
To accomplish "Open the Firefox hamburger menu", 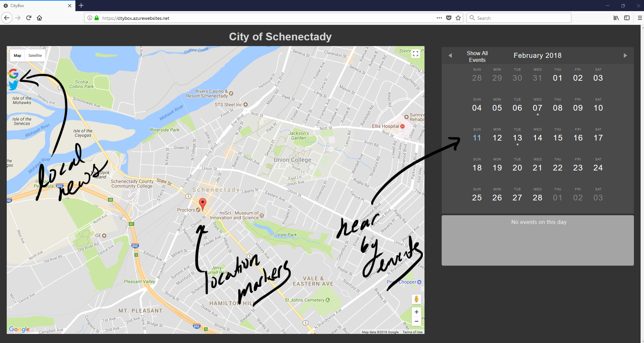I will 640,18.
